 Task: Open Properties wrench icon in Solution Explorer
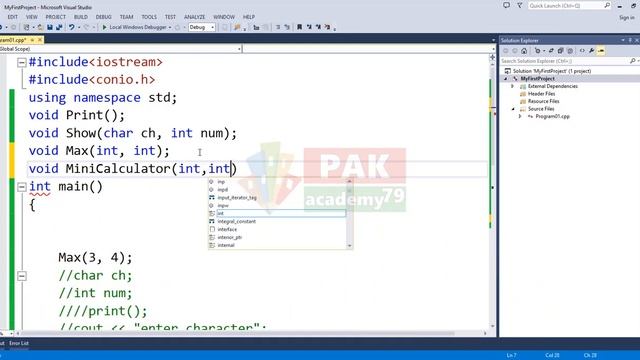591,51
